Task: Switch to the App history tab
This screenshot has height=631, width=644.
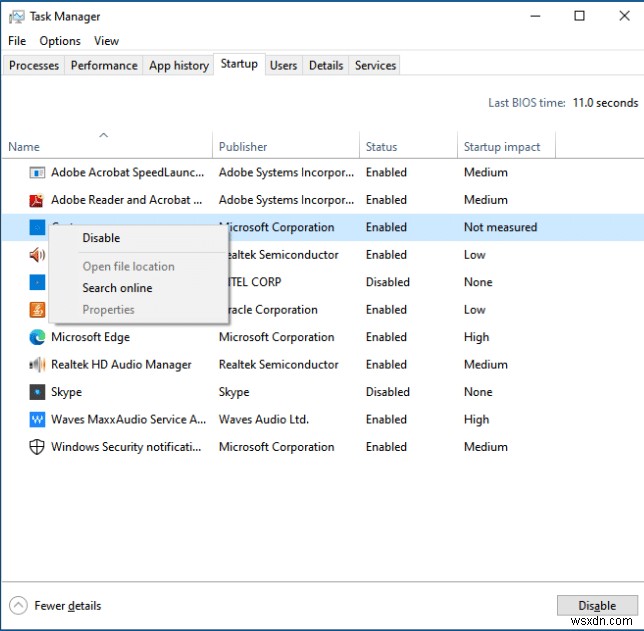Action: coord(179,66)
